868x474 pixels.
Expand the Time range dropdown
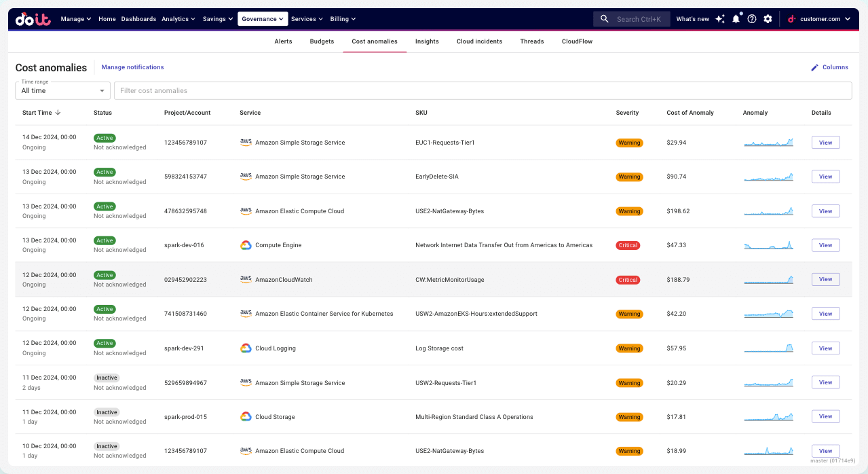tap(62, 90)
